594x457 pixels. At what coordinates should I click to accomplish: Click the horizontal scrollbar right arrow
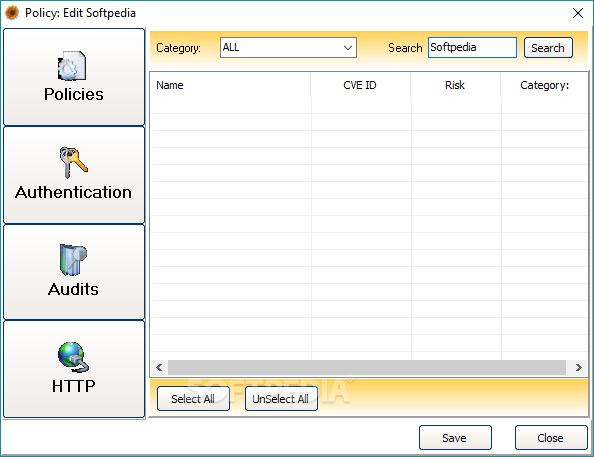(578, 367)
